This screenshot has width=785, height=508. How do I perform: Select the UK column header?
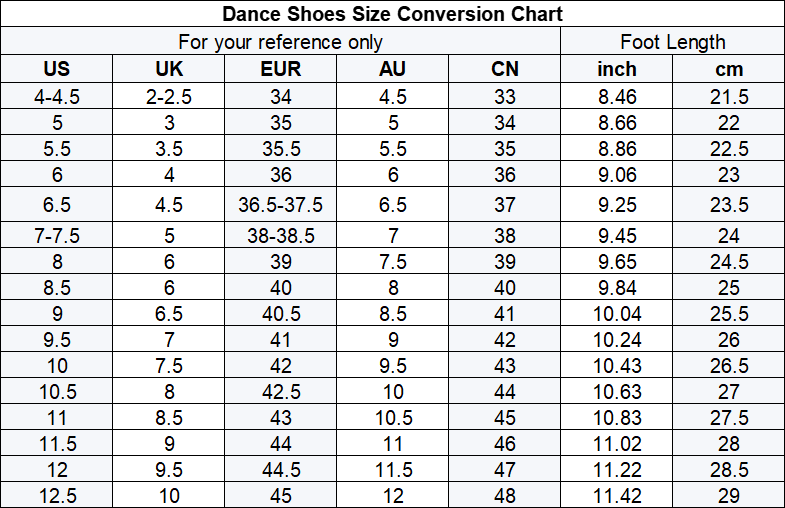tap(170, 69)
